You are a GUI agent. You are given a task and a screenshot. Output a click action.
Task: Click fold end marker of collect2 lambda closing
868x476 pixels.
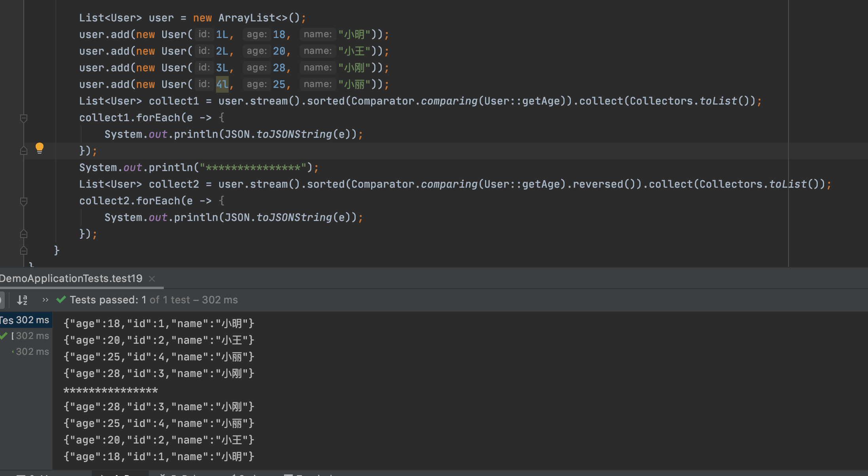click(24, 234)
